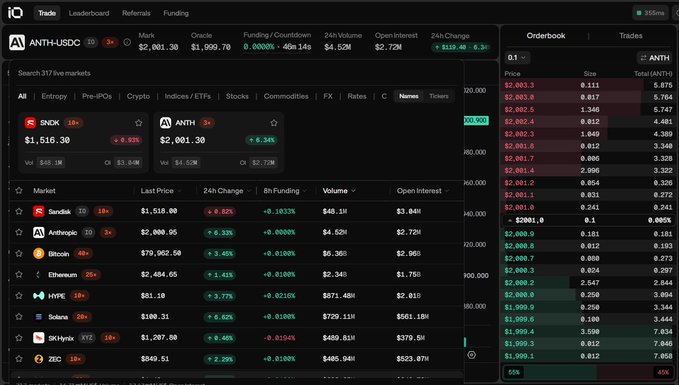The height and width of the screenshot is (385, 679).
Task: Star the Ethereum market row
Action: (x=19, y=275)
